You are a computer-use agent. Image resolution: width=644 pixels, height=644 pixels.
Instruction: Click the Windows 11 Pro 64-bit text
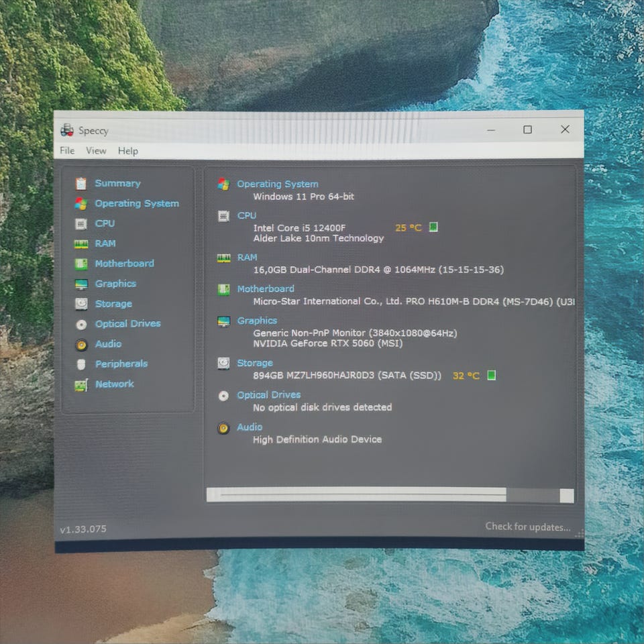click(303, 197)
